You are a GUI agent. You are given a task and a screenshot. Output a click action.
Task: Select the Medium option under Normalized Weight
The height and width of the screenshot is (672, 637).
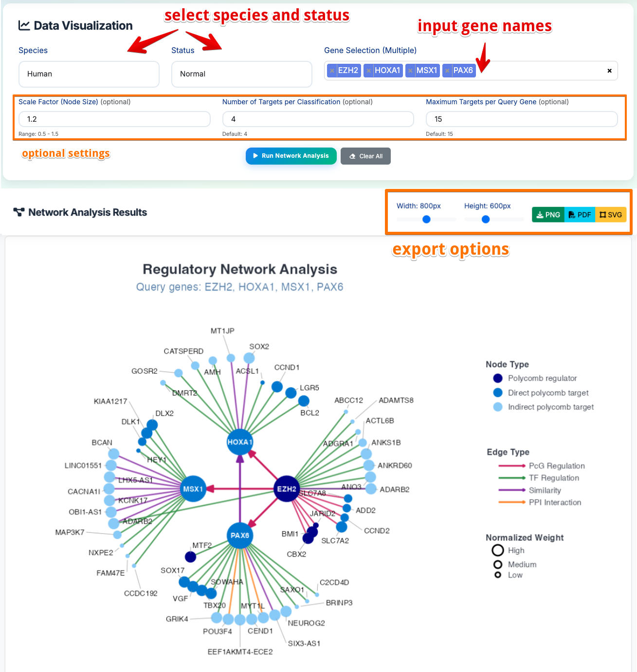498,564
